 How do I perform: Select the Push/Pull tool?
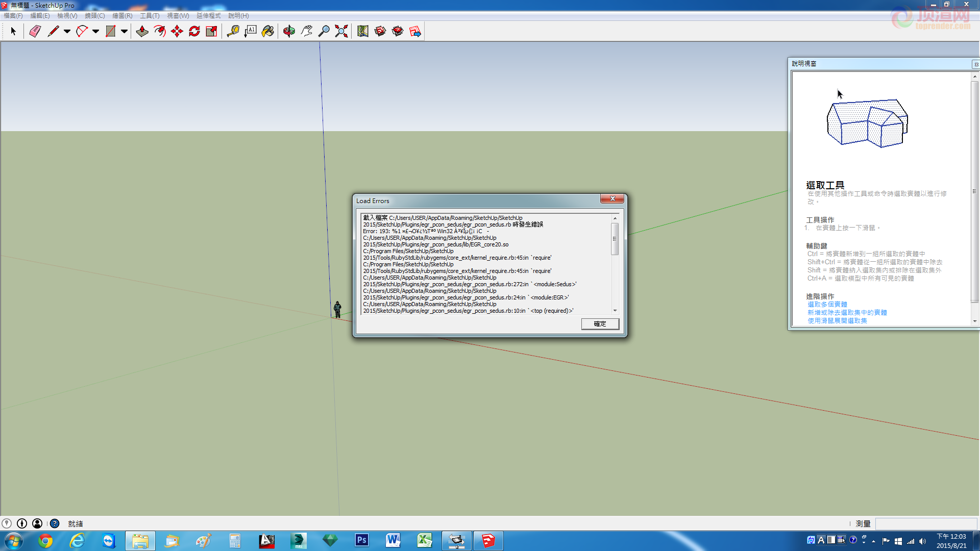click(142, 32)
